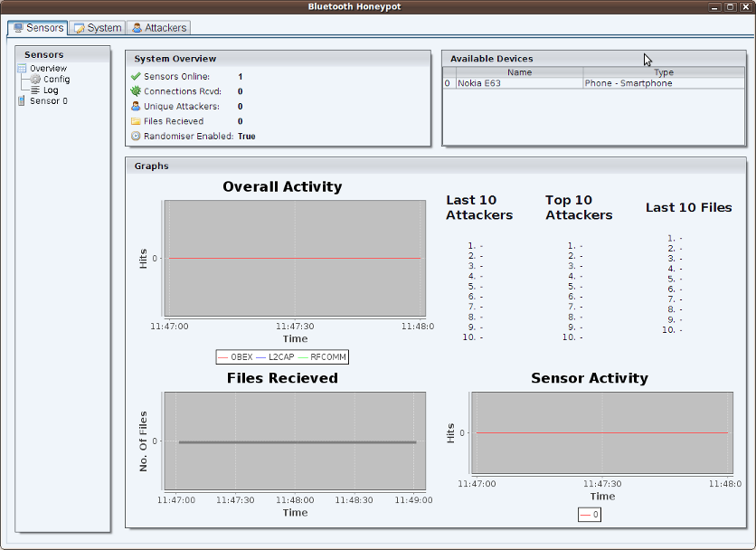Click the Sensor Activity legend item 0
This screenshot has height=550, width=756.
tap(590, 515)
